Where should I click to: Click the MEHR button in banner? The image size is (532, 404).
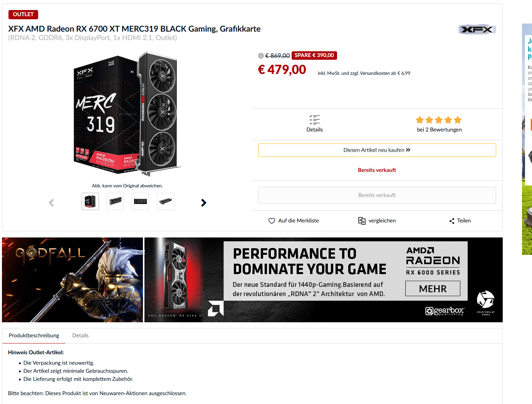click(433, 289)
